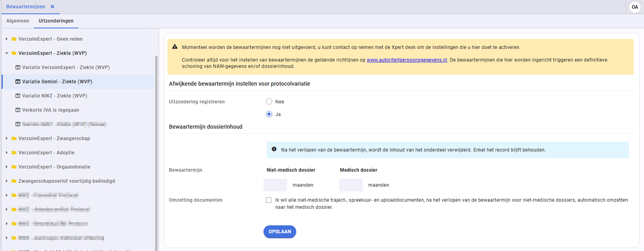
Task: Select the Ja radio button
Action: point(269,114)
